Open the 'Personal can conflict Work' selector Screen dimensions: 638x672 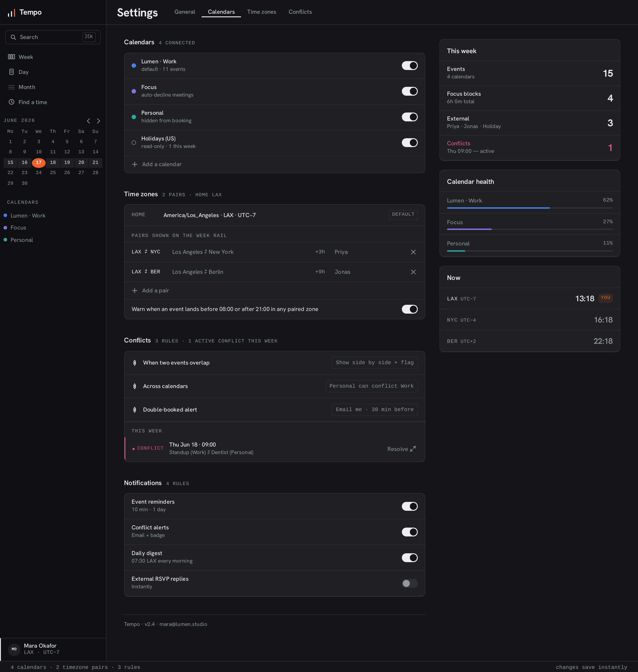[x=371, y=386]
